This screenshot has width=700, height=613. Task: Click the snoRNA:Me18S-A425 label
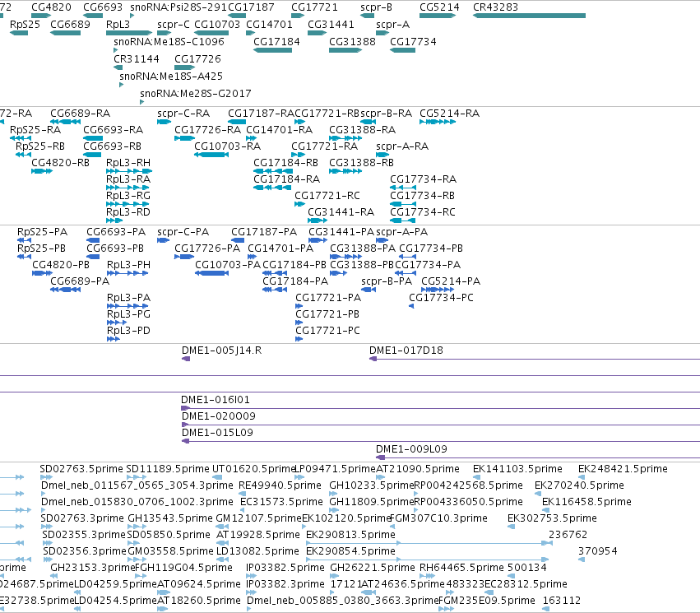(x=171, y=76)
